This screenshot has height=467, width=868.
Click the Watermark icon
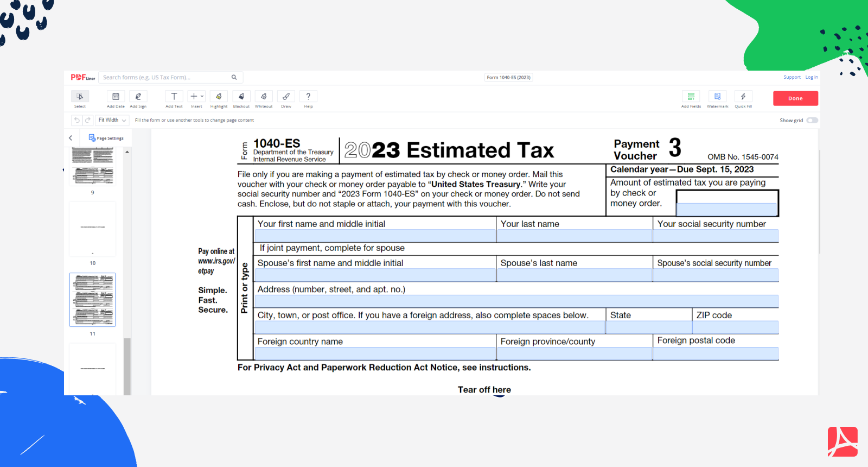click(717, 97)
